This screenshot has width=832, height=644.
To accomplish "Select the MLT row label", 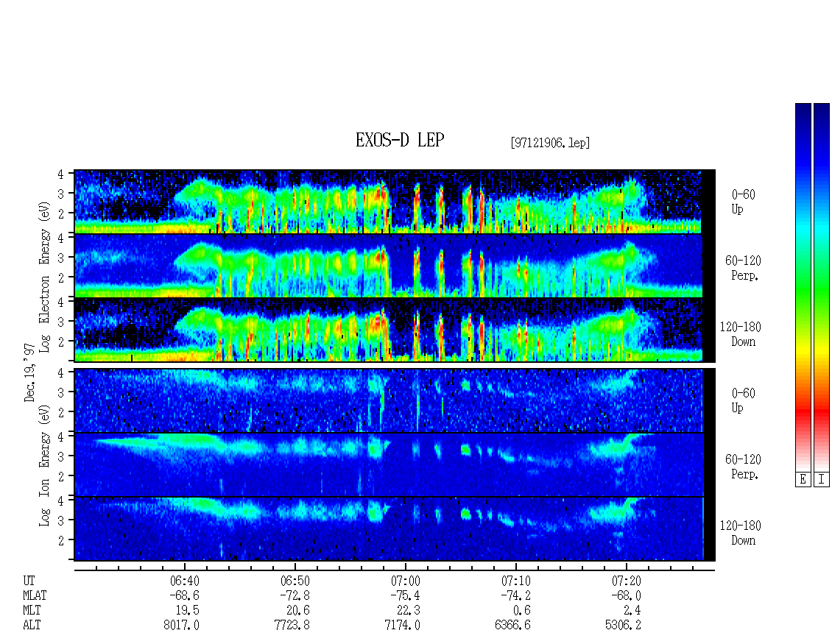I will (32, 611).
